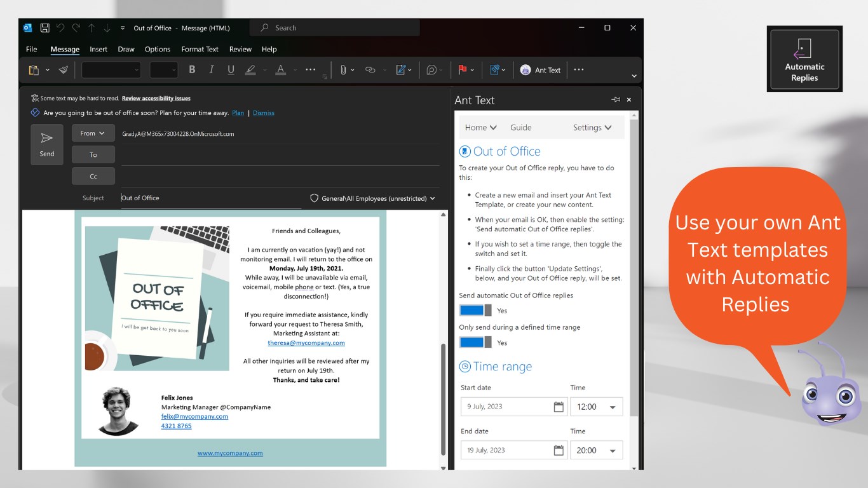868x488 pixels.
Task: Click the To recipients button
Action: pos(93,154)
